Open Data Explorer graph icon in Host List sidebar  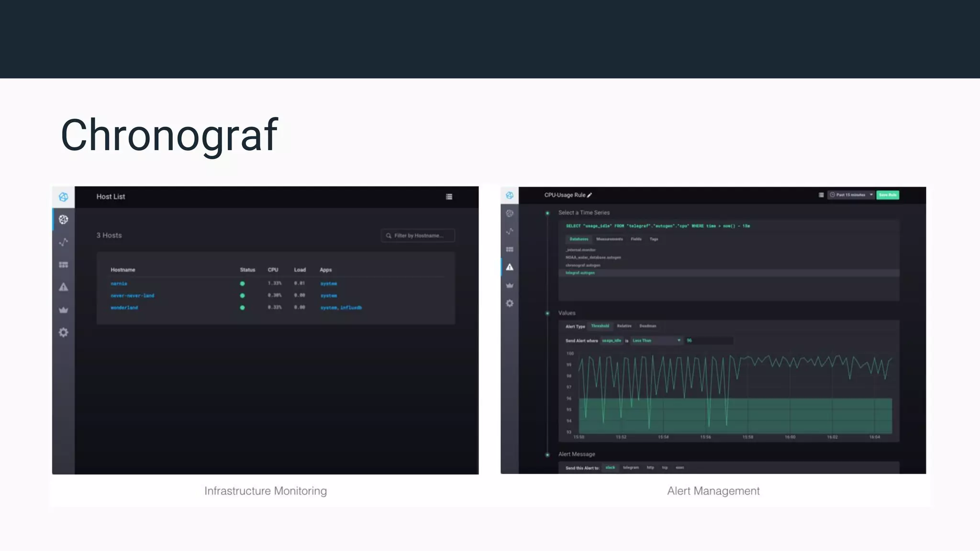(x=63, y=242)
